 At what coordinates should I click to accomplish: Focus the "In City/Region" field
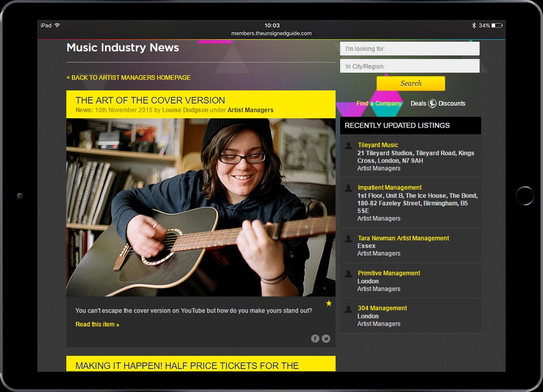tap(410, 66)
